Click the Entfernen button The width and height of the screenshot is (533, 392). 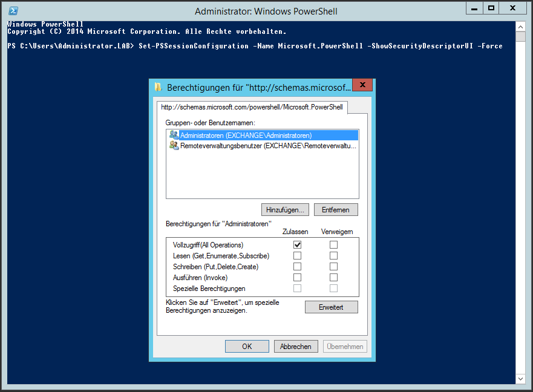tap(336, 210)
